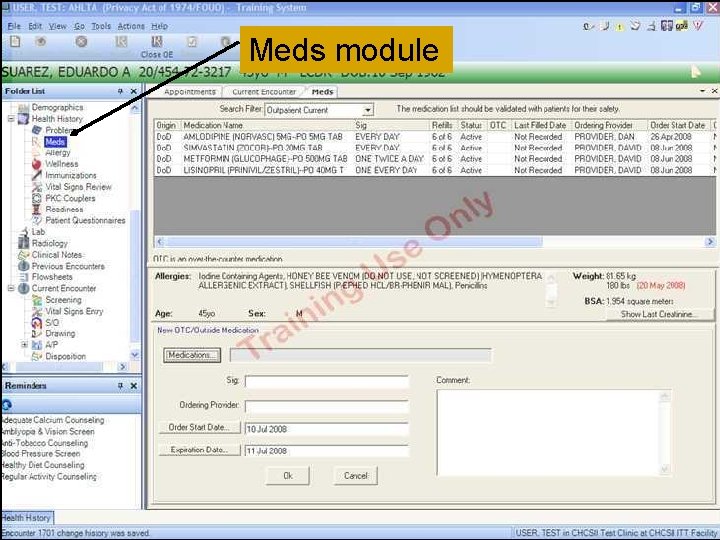This screenshot has width=720, height=540.
Task: Click the Reminders refresh icon
Action: tap(7, 405)
